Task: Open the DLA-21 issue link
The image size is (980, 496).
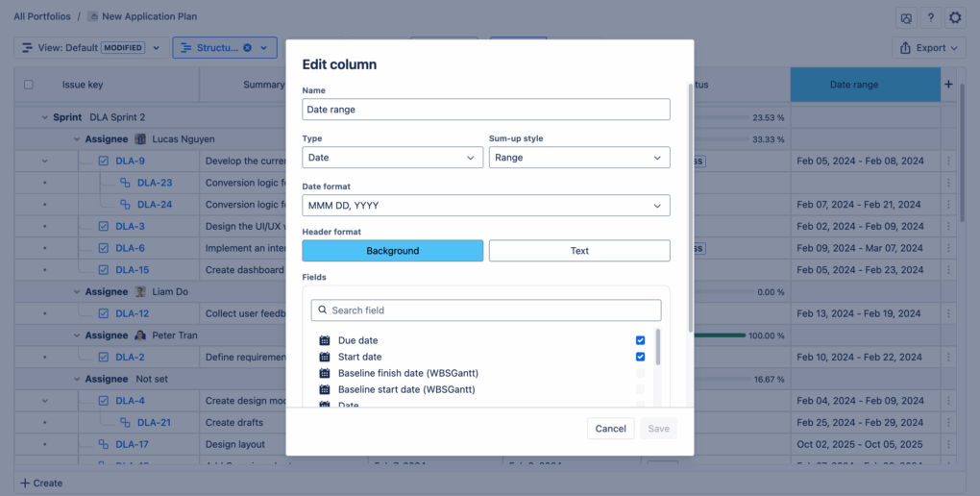Action: (x=154, y=422)
